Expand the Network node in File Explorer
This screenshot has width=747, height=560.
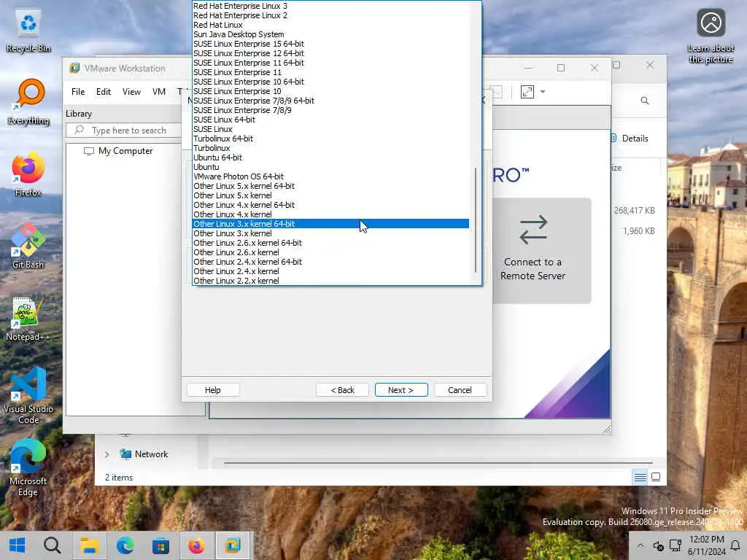pos(107,455)
